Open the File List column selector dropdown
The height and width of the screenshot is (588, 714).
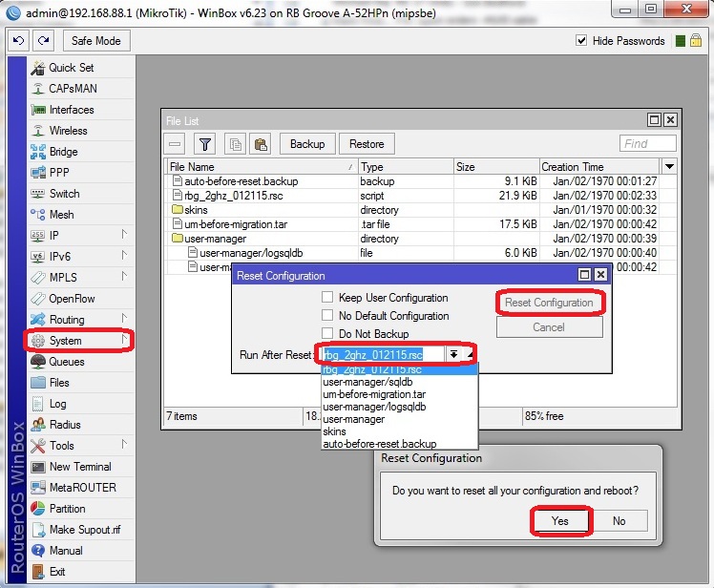pos(669,167)
